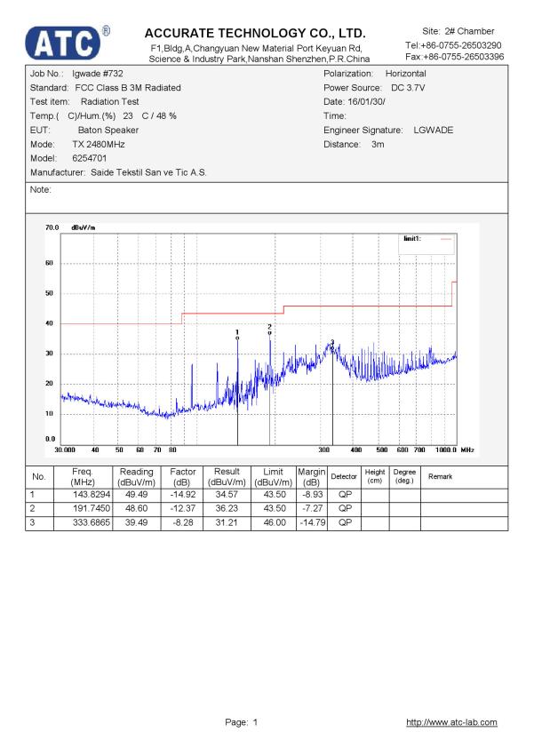Screen dimensions: 534x756
Task: Click the 30.000 frequency axis label
Action: (65, 450)
